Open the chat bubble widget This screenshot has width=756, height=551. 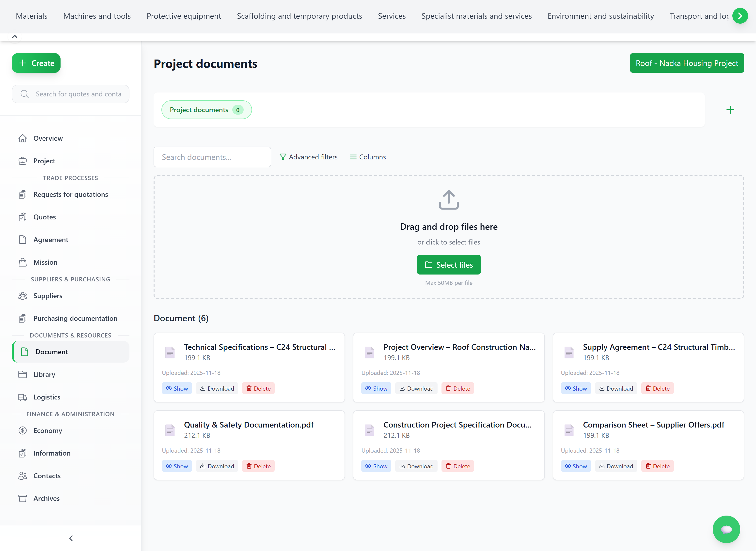(726, 529)
